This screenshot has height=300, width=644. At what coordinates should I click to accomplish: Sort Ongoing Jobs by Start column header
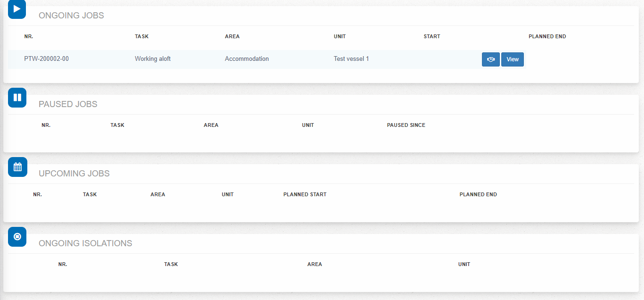tap(432, 37)
